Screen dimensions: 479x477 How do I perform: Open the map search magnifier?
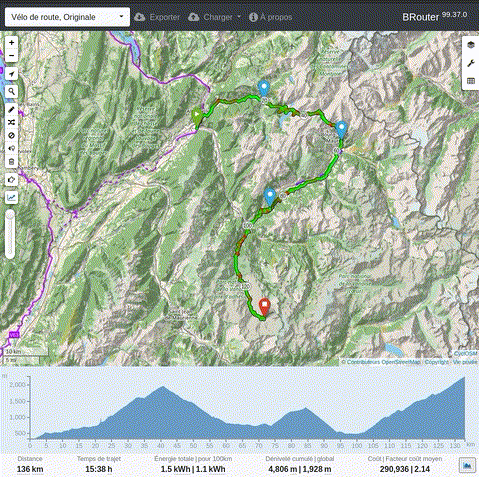[11, 91]
